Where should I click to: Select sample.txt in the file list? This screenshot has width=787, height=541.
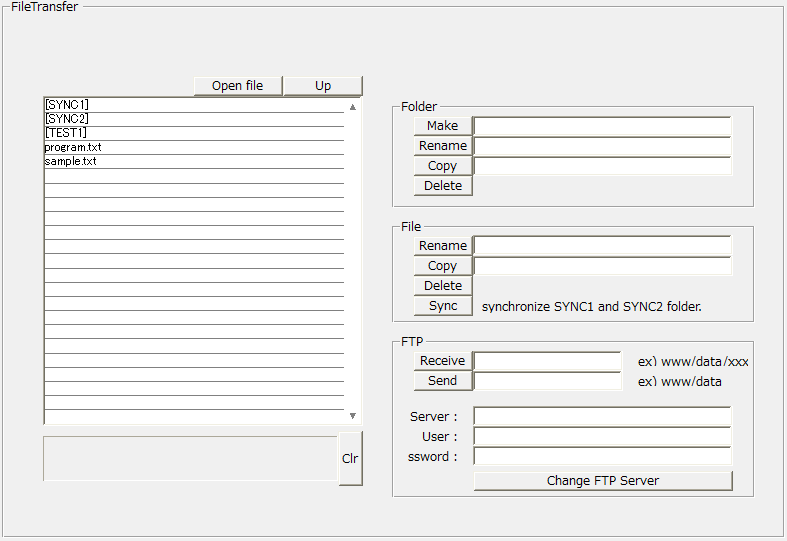click(71, 161)
